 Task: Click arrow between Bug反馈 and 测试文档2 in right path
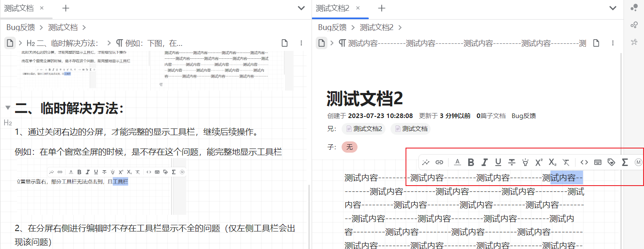(353, 28)
